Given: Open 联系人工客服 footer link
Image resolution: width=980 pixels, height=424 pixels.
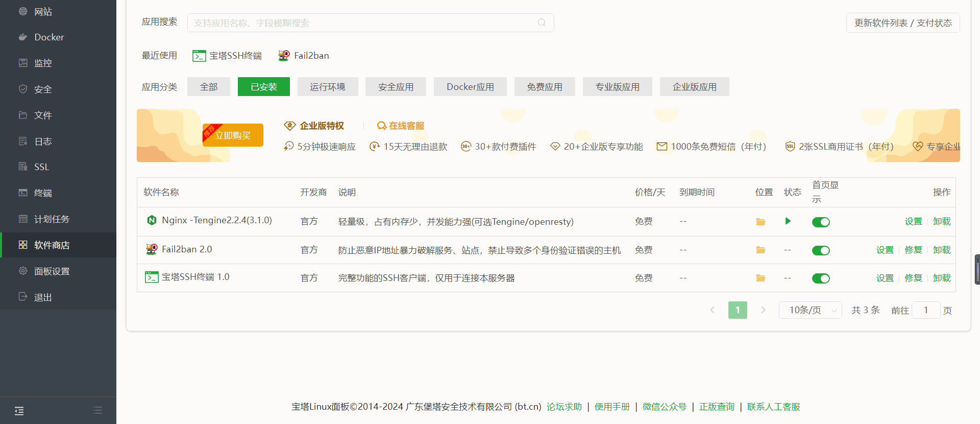Looking at the screenshot, I should click(774, 407).
